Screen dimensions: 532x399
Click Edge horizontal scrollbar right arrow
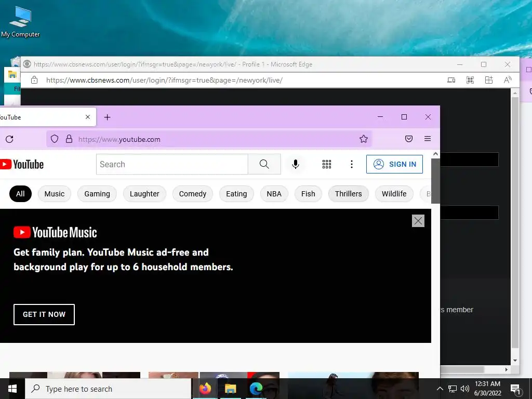click(x=506, y=369)
